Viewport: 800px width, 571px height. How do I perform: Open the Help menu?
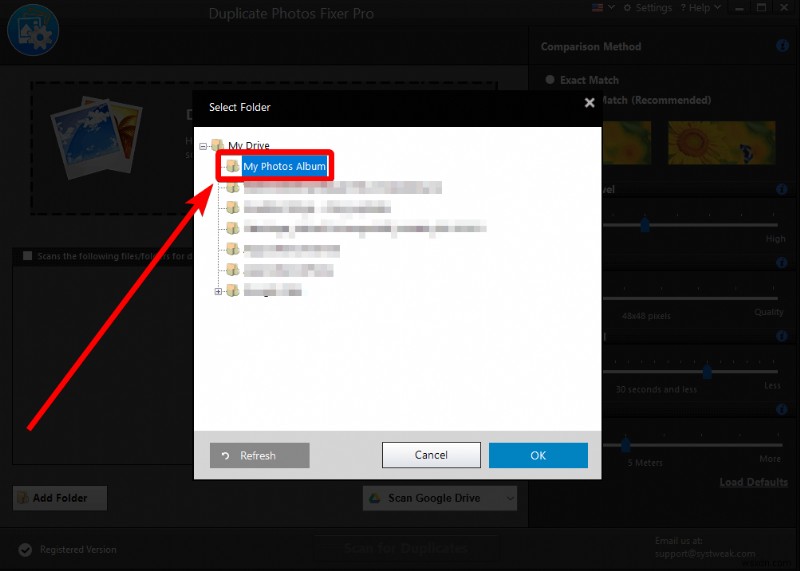700,8
